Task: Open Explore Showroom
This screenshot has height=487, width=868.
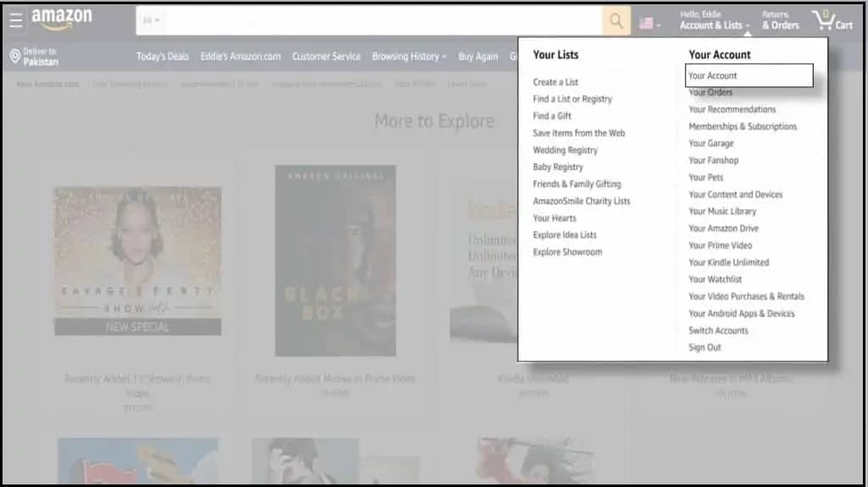Action: tap(567, 252)
